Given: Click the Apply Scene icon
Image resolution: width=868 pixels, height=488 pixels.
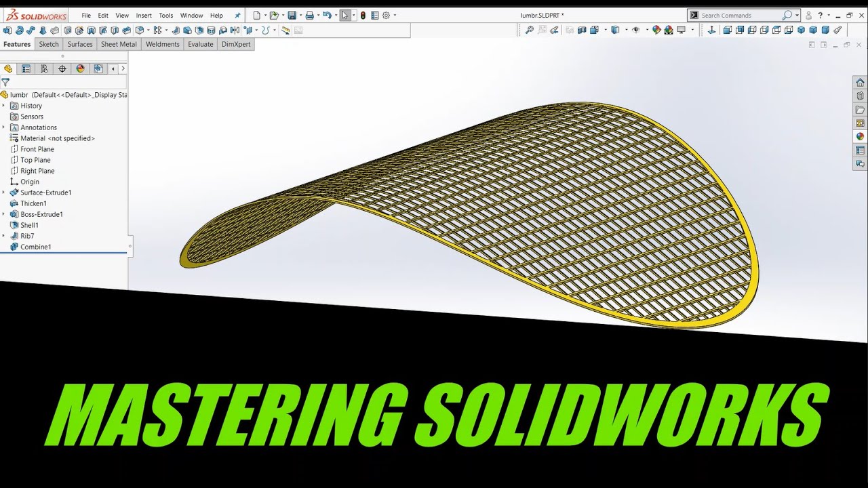Looking at the screenshot, I should coord(669,30).
